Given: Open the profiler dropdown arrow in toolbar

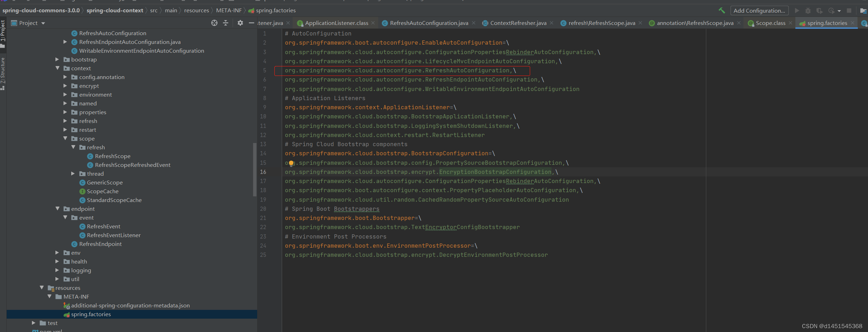Looking at the screenshot, I should [x=839, y=11].
